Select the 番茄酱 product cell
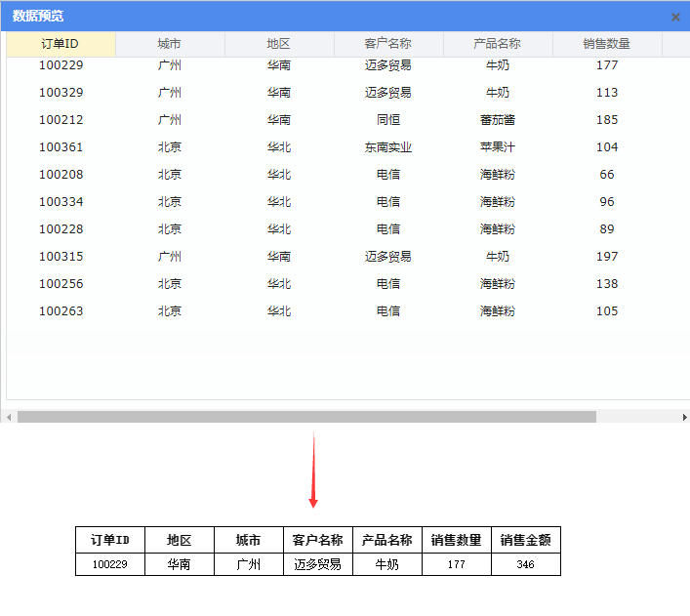This screenshot has height=616, width=690. coord(498,120)
